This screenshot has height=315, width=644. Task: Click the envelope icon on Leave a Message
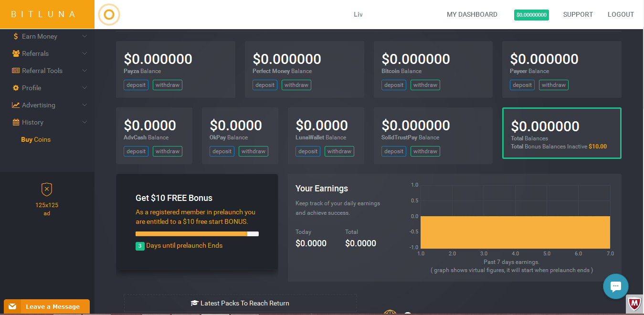(x=12, y=306)
